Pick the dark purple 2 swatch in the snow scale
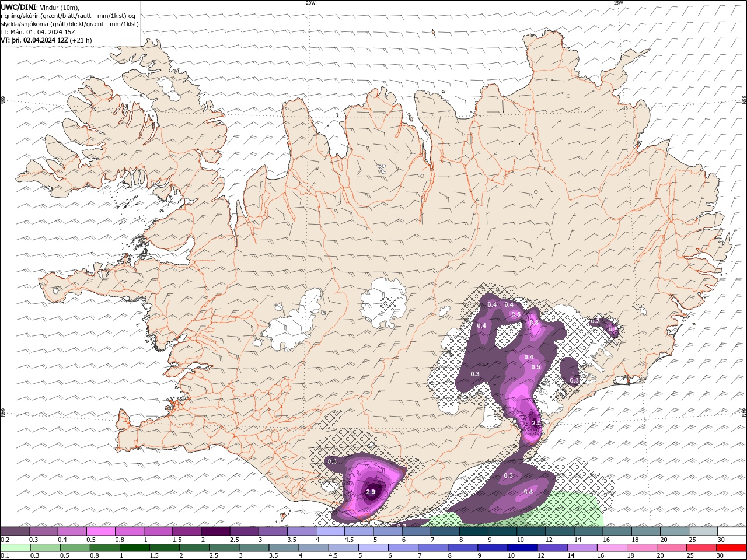 215,531
